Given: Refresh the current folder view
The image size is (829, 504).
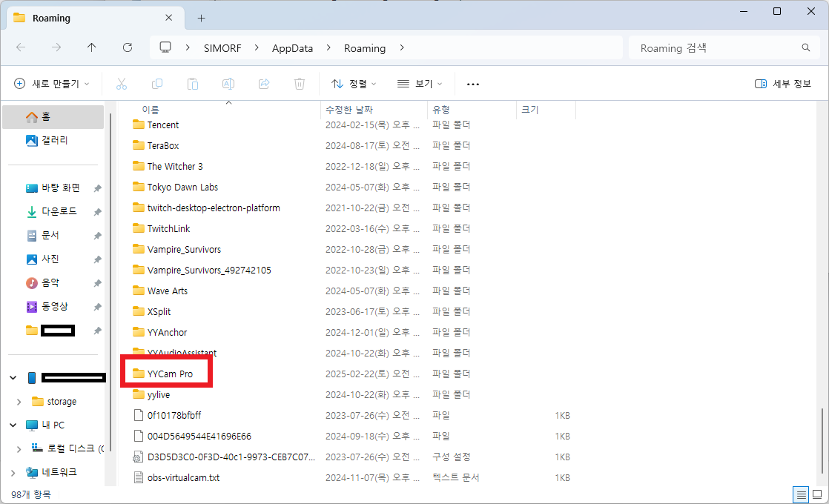Looking at the screenshot, I should (128, 47).
